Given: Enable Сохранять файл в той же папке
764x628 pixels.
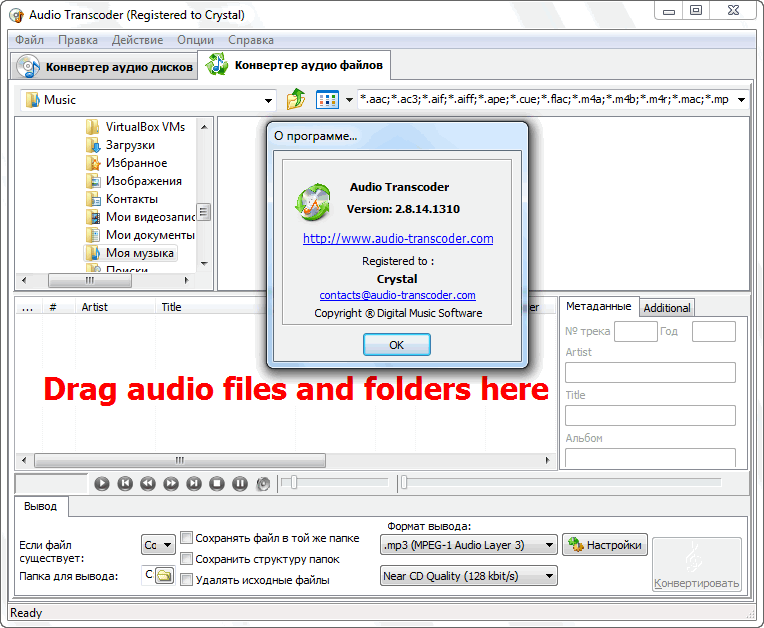Looking at the screenshot, I should pos(186,538).
